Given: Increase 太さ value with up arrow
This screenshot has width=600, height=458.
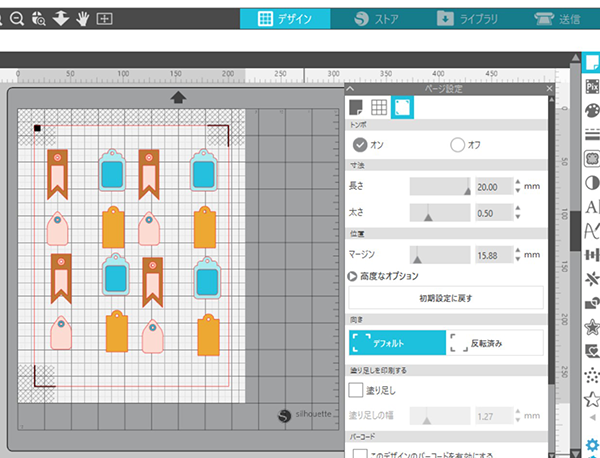Looking at the screenshot, I should pyautogui.click(x=518, y=209).
